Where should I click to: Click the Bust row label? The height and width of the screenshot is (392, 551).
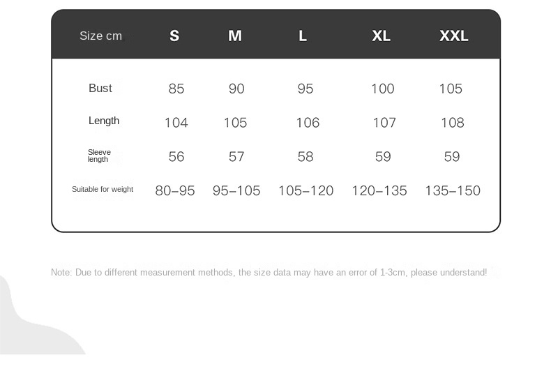pos(100,88)
